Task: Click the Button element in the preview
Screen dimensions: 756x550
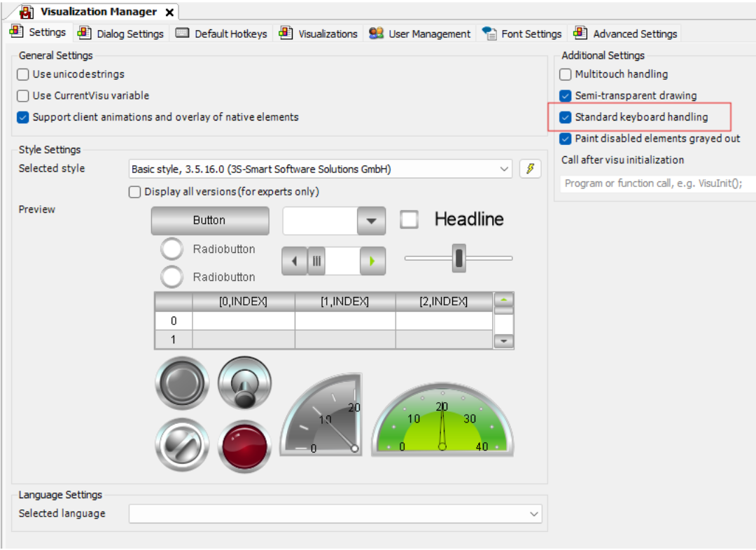Action: 210,220
